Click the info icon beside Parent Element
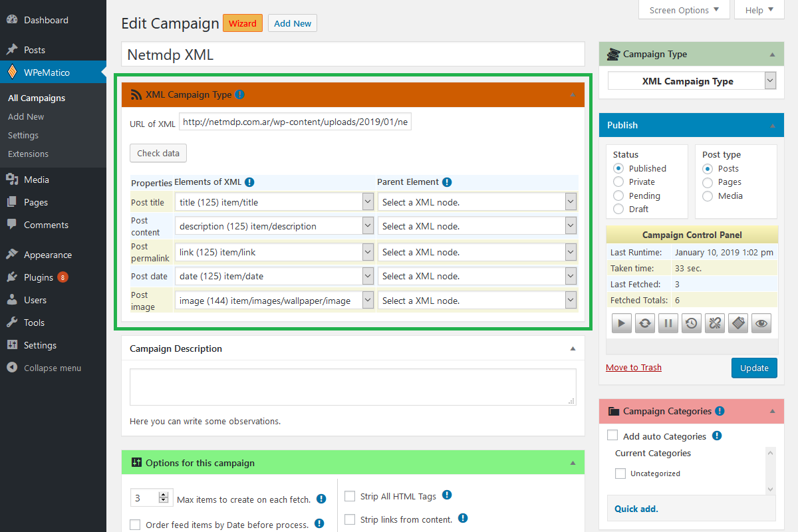798x532 pixels. coord(447,182)
